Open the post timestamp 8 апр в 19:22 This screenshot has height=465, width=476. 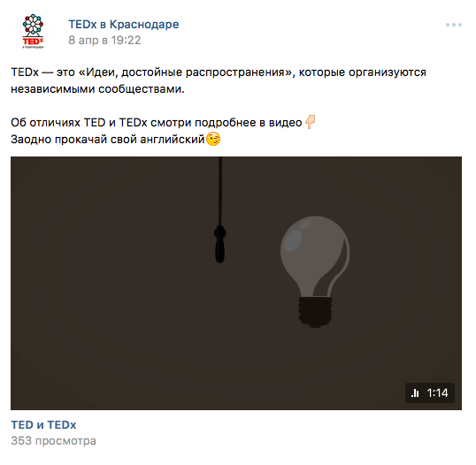tap(104, 41)
